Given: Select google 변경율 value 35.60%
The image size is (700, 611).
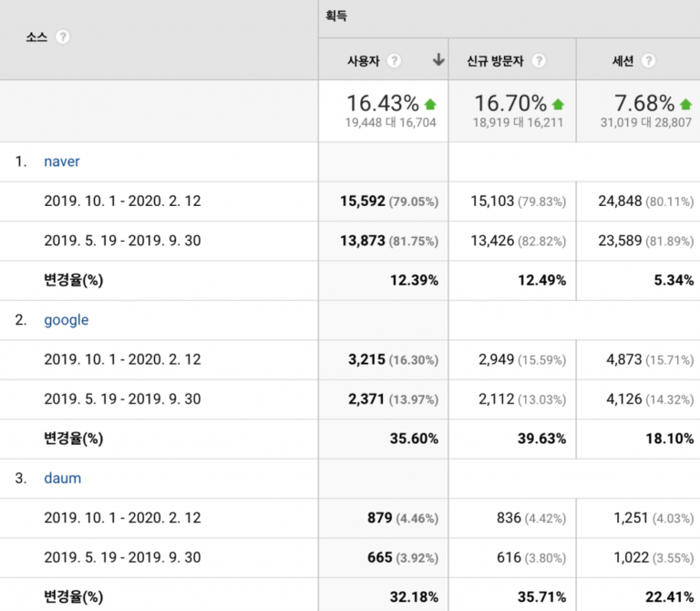Looking at the screenshot, I should [x=413, y=439].
